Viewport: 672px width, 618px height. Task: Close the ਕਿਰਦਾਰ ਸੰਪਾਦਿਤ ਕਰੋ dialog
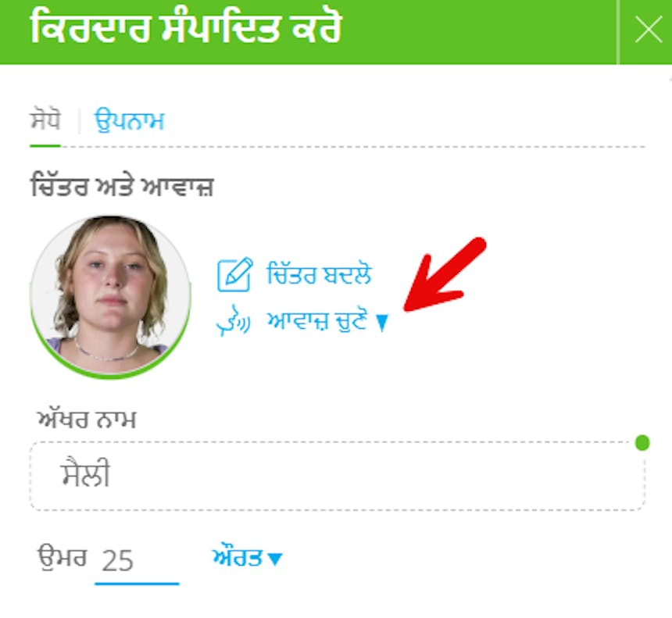(649, 30)
